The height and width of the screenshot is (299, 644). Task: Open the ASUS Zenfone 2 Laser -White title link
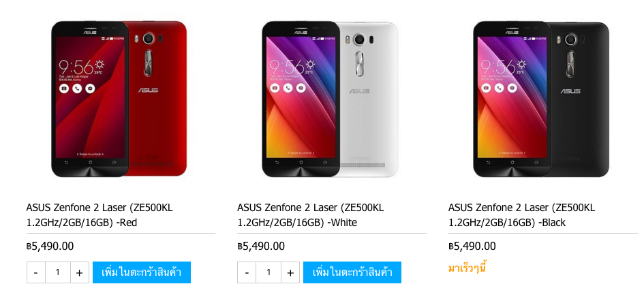click(x=311, y=215)
